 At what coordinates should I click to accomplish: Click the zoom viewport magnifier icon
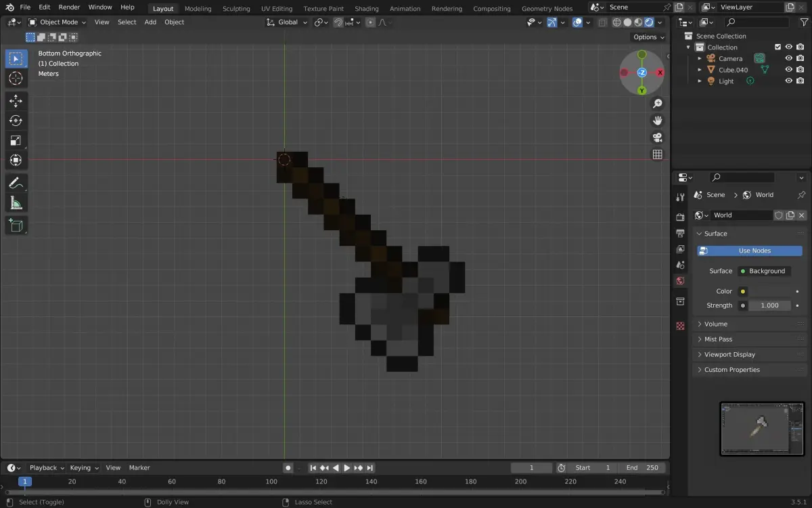(x=657, y=104)
